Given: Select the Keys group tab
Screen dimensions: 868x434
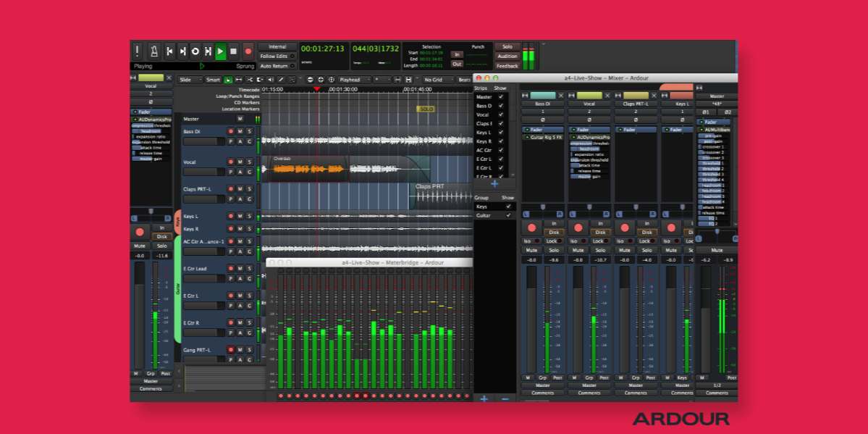Looking at the screenshot, I should (179, 223).
